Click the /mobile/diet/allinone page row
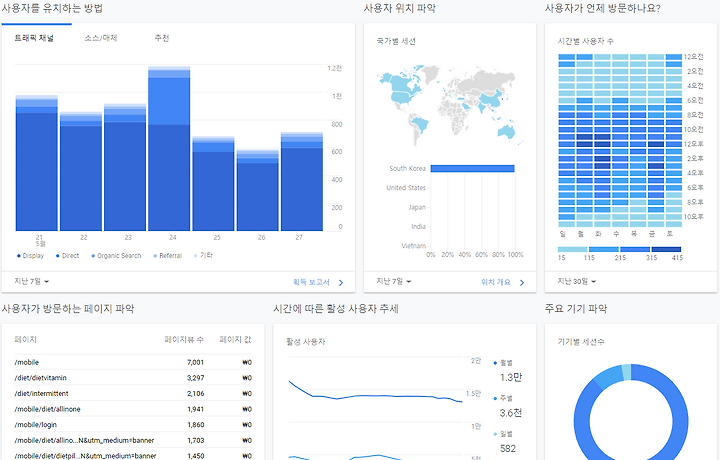Screen dimensions: 720x460 [x=133, y=409]
